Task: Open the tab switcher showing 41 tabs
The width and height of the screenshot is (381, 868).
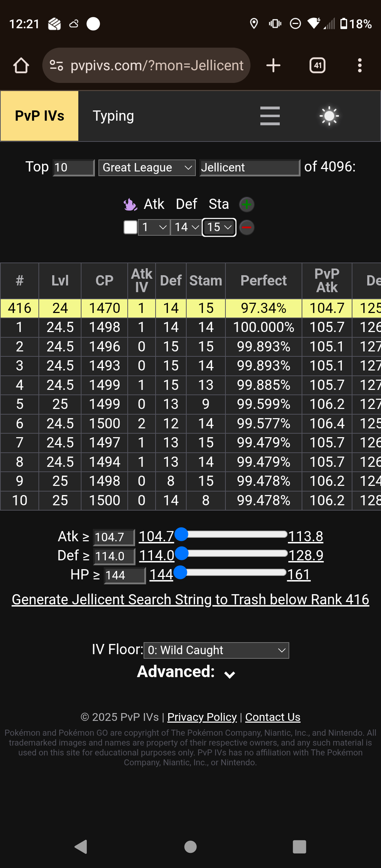Action: 317,66
